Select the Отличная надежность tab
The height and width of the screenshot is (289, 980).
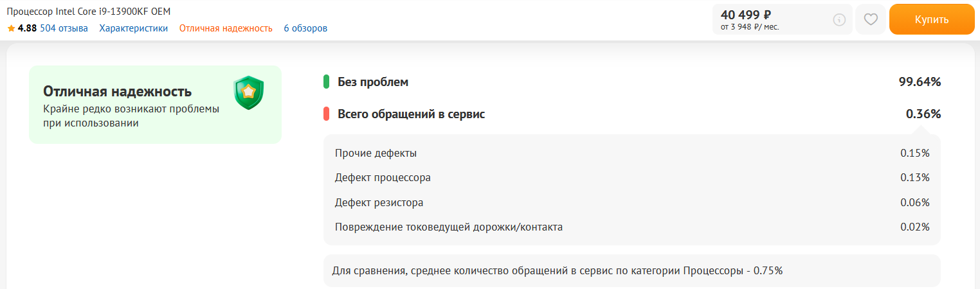tap(226, 28)
